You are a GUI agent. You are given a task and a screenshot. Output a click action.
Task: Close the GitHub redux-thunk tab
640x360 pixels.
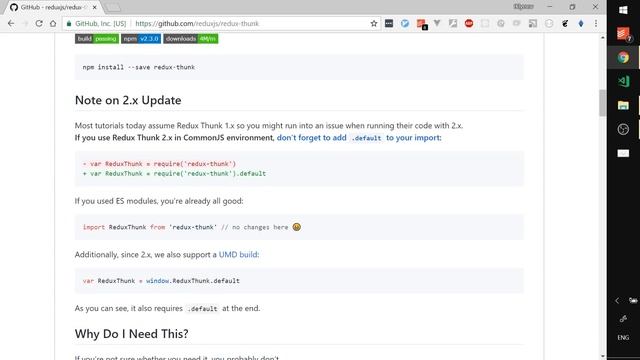pyautogui.click(x=94, y=7)
